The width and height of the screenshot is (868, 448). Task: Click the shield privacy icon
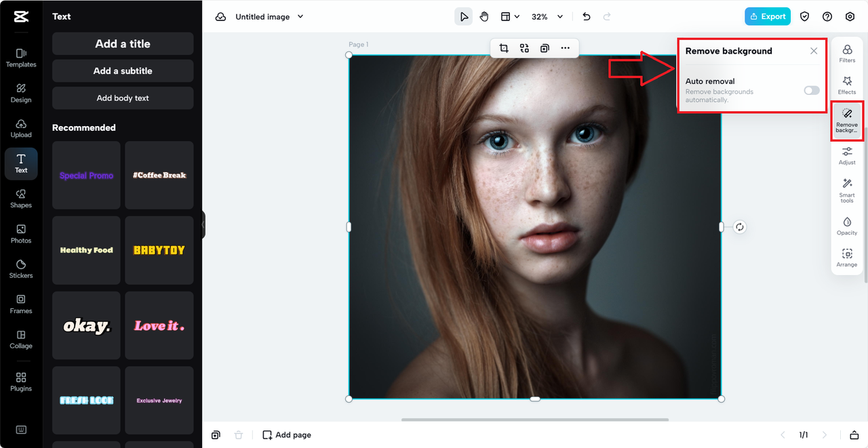click(804, 17)
